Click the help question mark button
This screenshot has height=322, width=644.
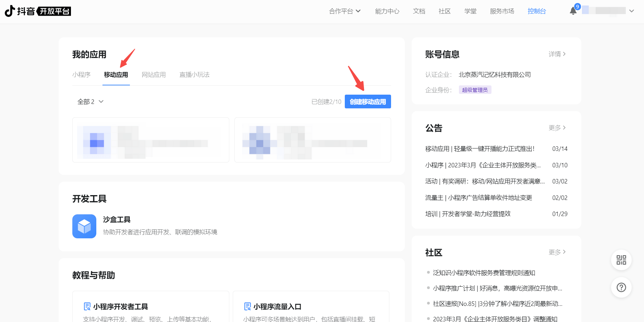tap(621, 287)
